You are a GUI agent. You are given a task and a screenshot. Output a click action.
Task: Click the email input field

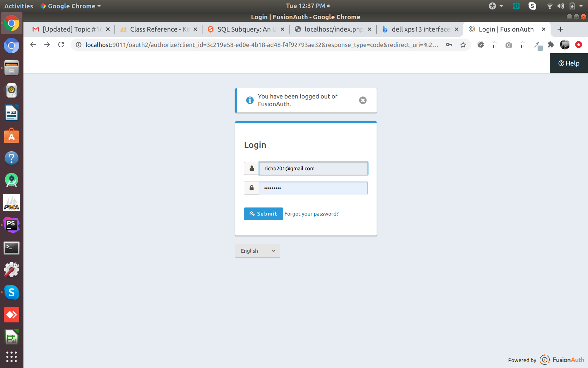(313, 169)
